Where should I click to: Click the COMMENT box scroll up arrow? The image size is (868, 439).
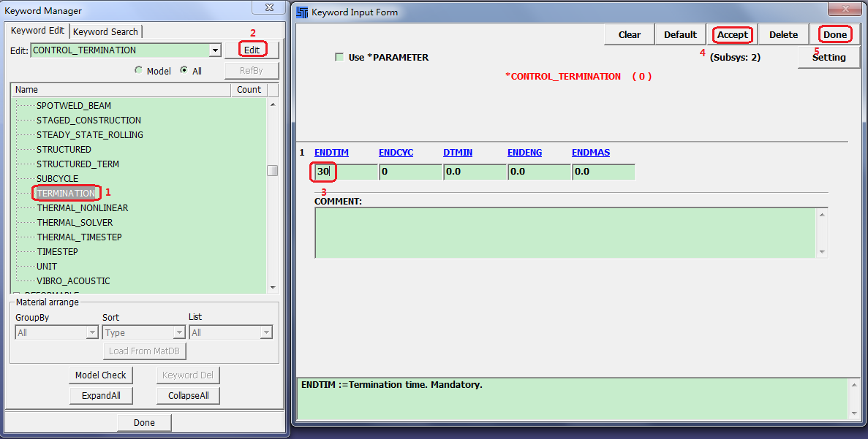coord(822,215)
